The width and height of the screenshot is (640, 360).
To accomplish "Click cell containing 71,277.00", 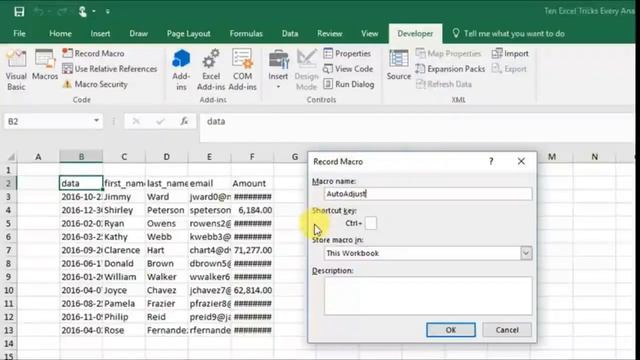I will 252,250.
